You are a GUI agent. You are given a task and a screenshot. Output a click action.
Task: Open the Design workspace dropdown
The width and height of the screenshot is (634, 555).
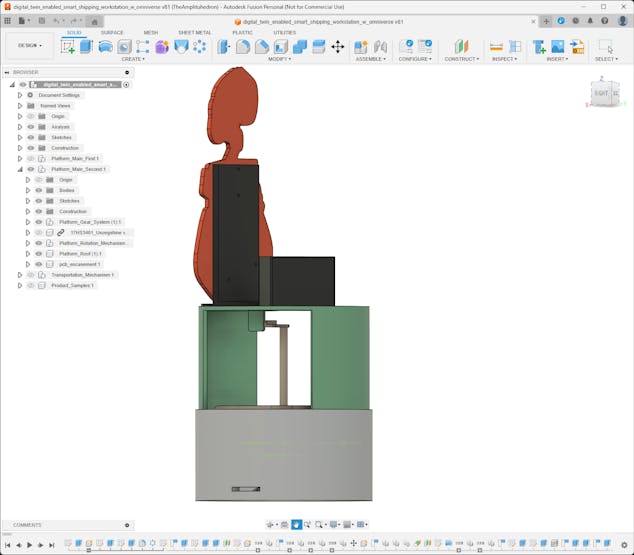[29, 45]
